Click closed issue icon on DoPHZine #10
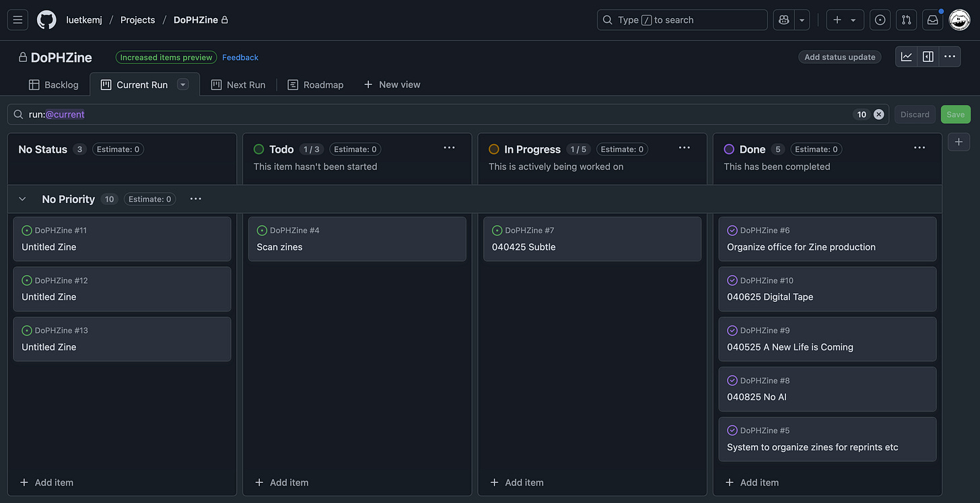This screenshot has width=980, height=503. [732, 280]
